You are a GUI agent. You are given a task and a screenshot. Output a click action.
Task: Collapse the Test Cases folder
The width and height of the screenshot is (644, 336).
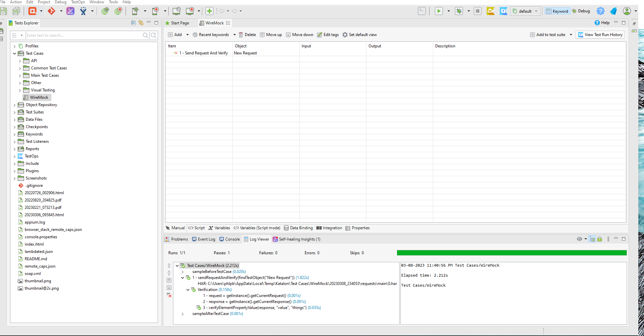14,53
